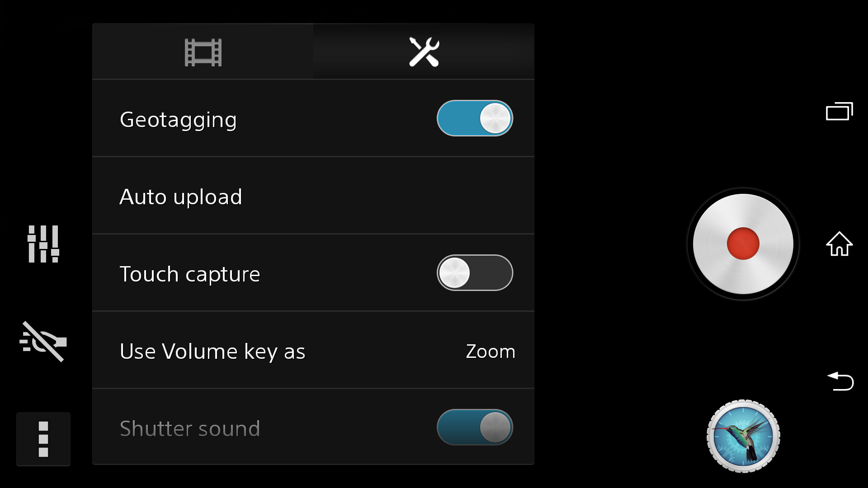Click the Shutter sound label
This screenshot has width=868, height=488.
[x=190, y=428]
